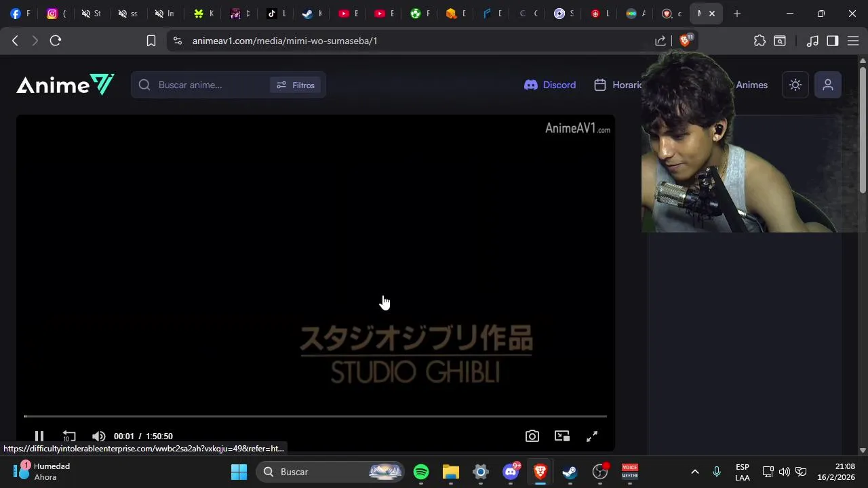Reload the current page

56,41
